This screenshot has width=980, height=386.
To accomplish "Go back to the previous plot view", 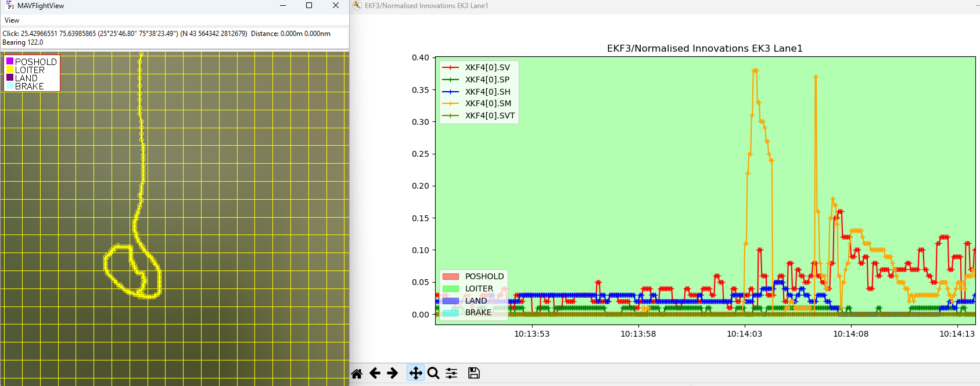I will 375,373.
